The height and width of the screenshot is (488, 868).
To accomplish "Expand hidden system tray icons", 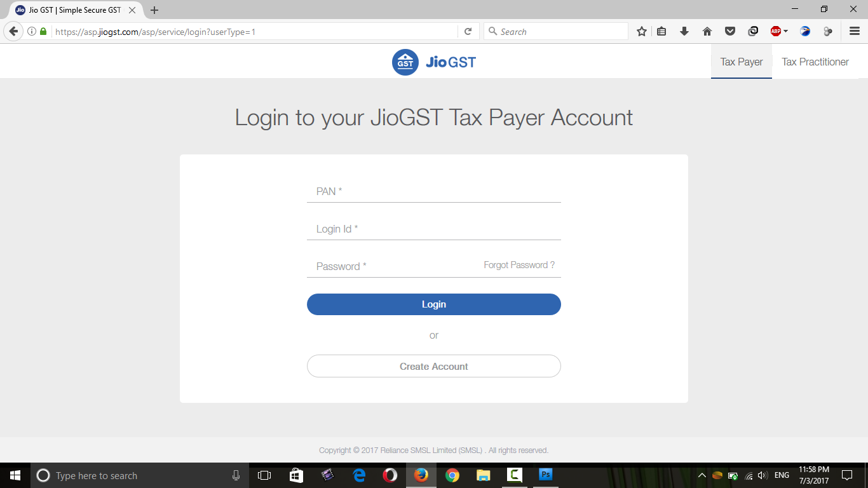I will [702, 475].
